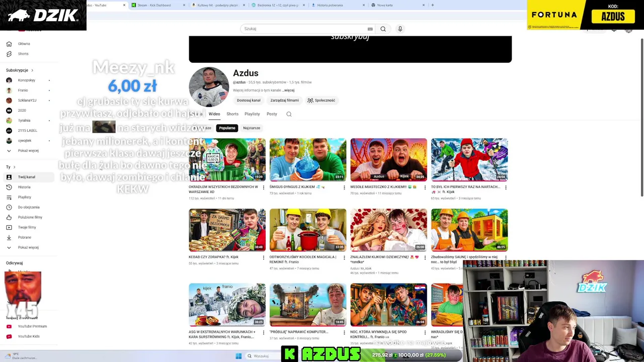
Task: Select the Najstarsze sort chip
Action: click(252, 128)
